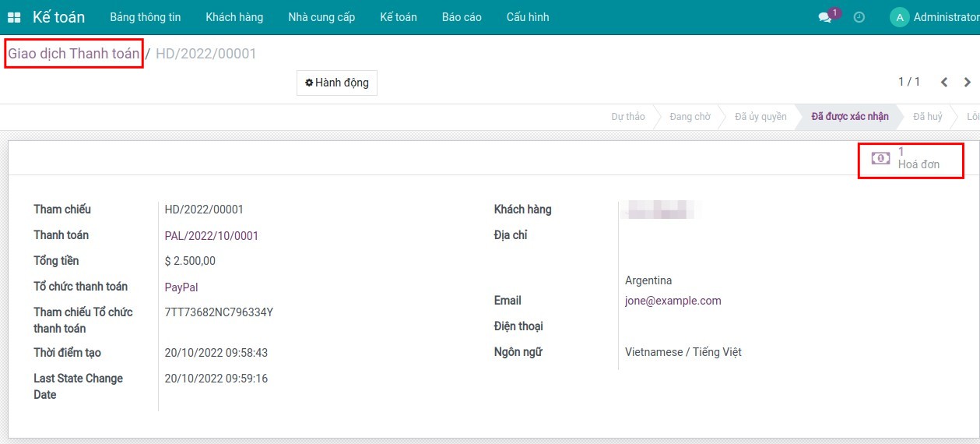Image resolution: width=980 pixels, height=444 pixels.
Task: Click the Giao dịch Thanh toán breadcrumb
Action: (x=74, y=54)
